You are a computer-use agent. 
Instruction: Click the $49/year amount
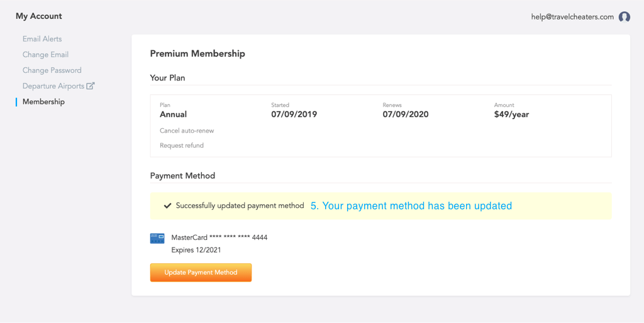point(511,114)
